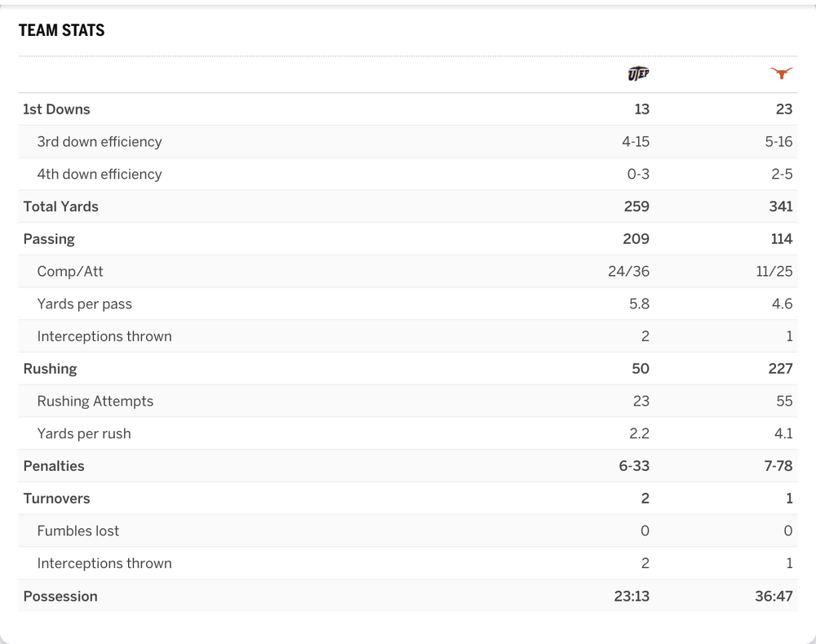Select the 1st Downs row label
Viewport: 816px width, 644px height.
click(x=56, y=109)
